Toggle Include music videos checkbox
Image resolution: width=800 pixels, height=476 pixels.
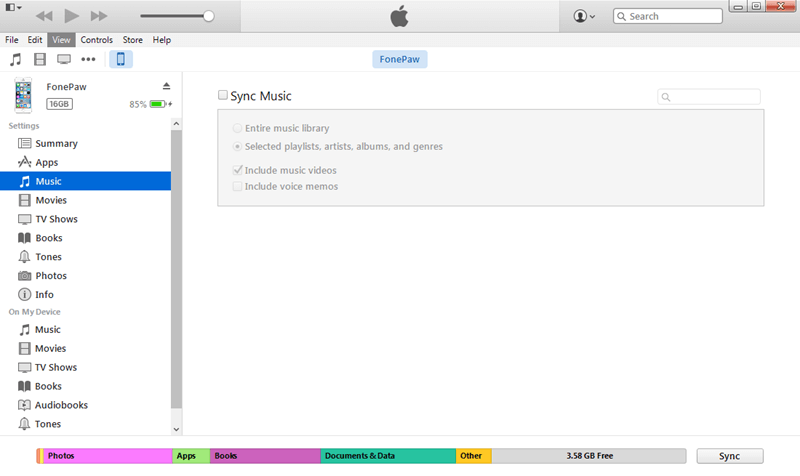[237, 170]
